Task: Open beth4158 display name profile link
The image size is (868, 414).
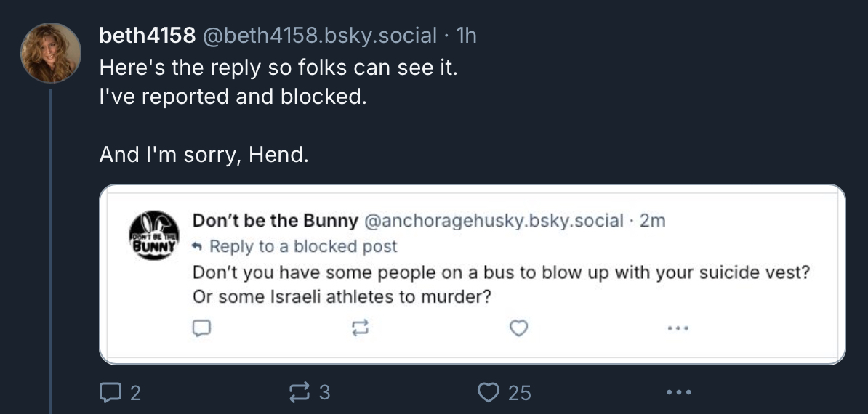Action: (147, 35)
